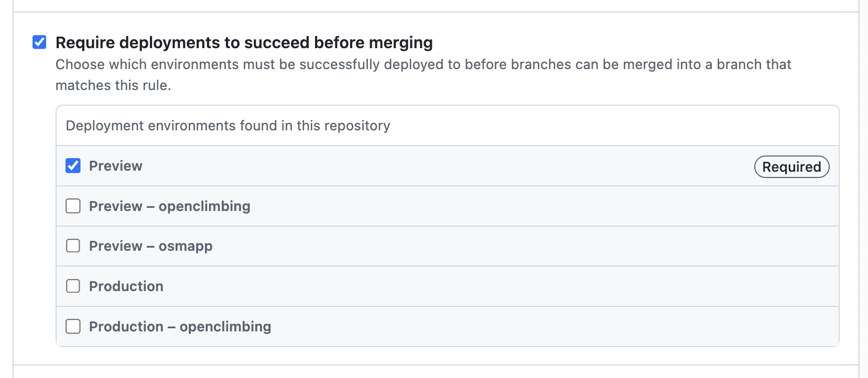Click the Require deployments heading text

tap(244, 42)
